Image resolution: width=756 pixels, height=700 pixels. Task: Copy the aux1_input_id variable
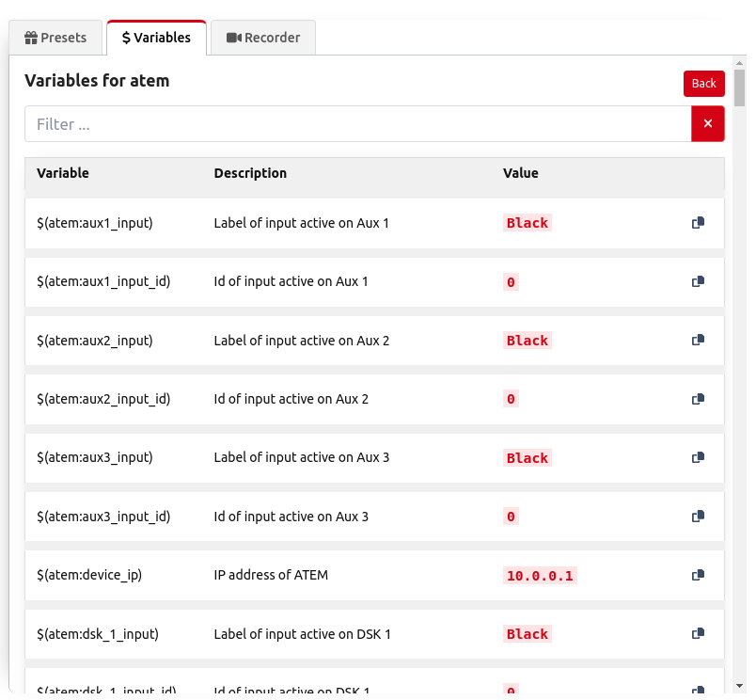(x=698, y=281)
